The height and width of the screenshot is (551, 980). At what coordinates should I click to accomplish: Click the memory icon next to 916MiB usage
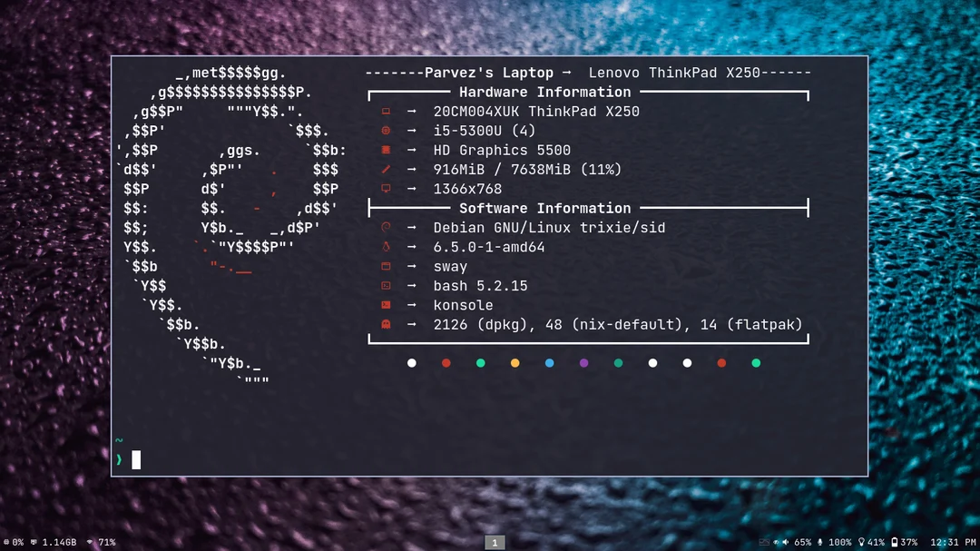pyautogui.click(x=386, y=169)
